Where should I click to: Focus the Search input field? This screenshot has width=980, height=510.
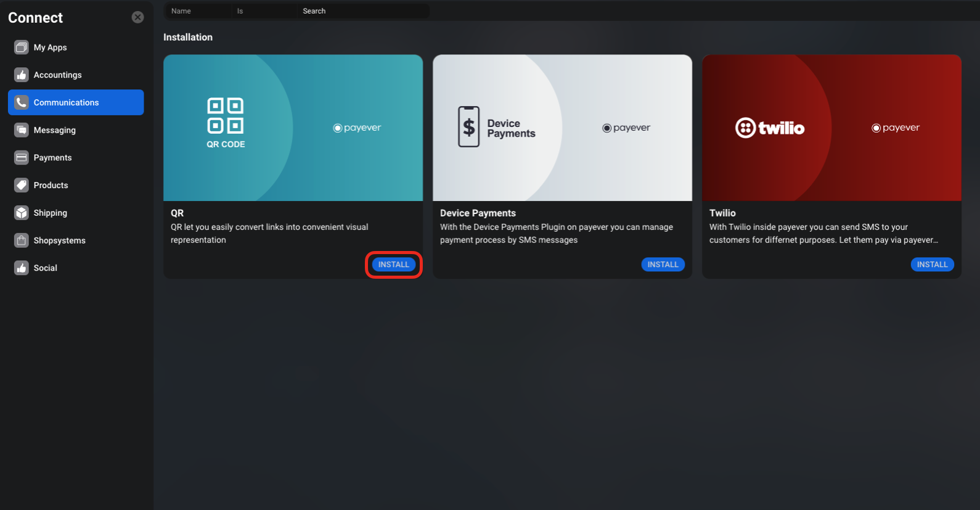point(364,11)
